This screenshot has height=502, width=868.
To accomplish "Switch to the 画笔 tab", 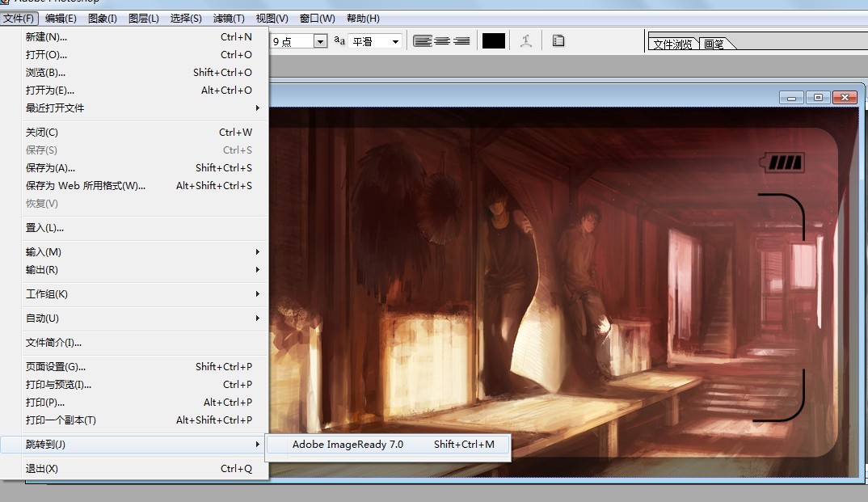I will click(x=714, y=44).
